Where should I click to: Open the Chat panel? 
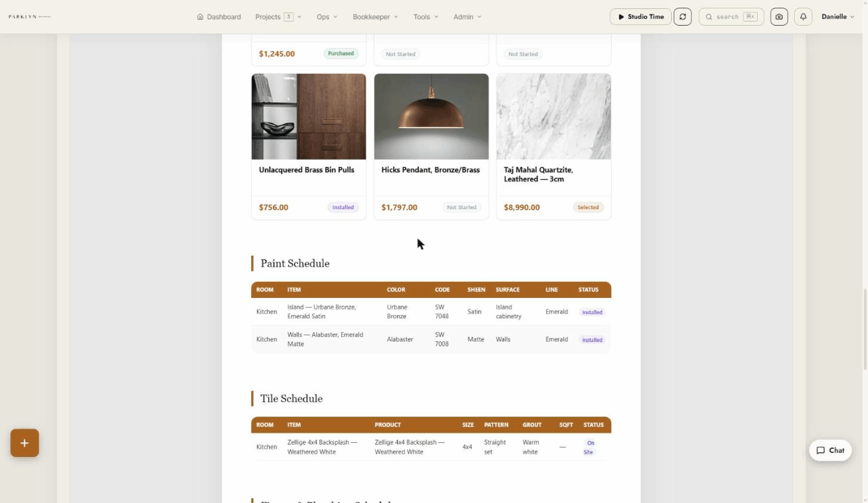point(830,451)
